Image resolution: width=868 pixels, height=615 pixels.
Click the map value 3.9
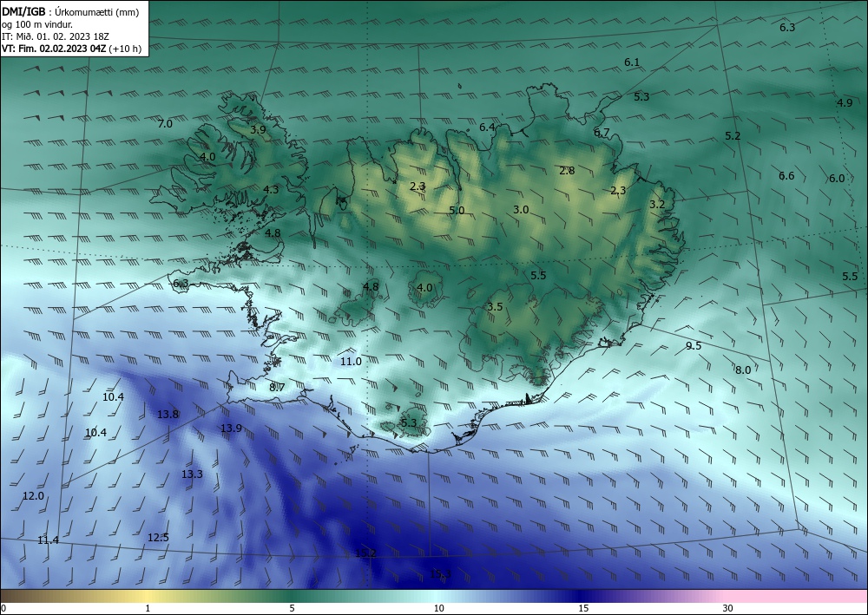(x=258, y=130)
